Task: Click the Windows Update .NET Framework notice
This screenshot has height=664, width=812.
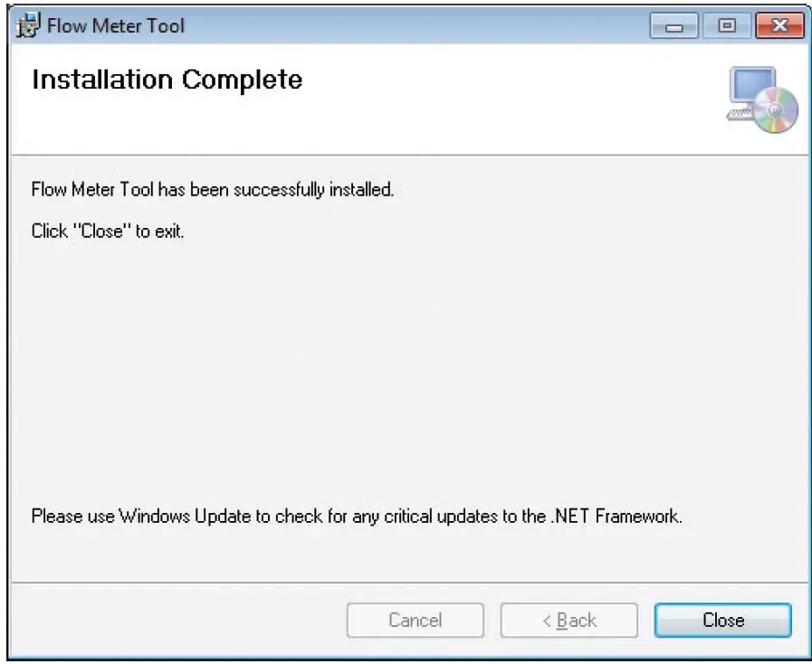Action: 357,516
